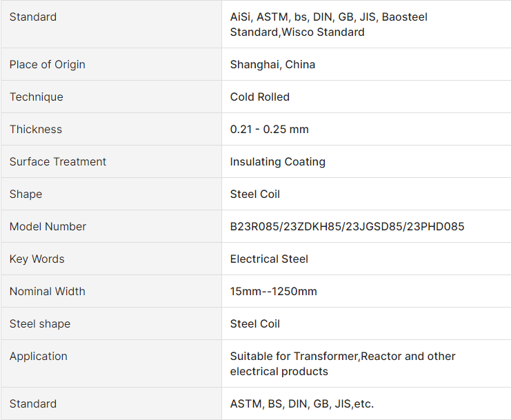511x420 pixels.
Task: Click the 'Model Number' label
Action: pos(48,226)
